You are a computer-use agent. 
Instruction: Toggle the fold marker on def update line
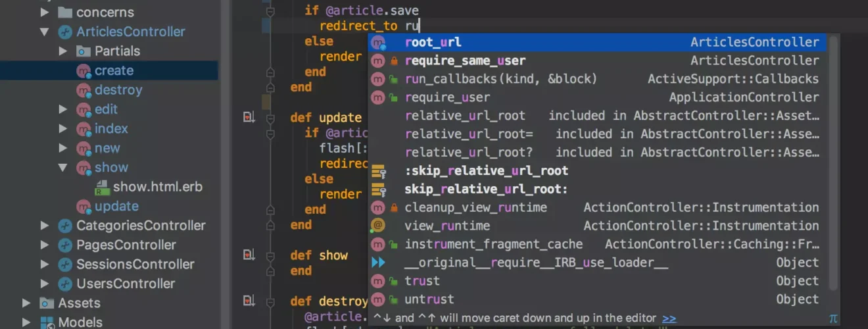270,118
